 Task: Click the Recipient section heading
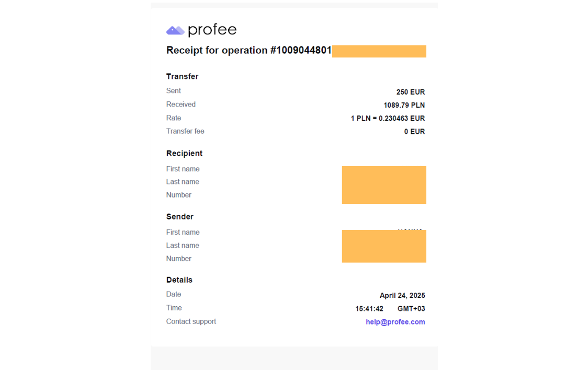click(x=184, y=153)
